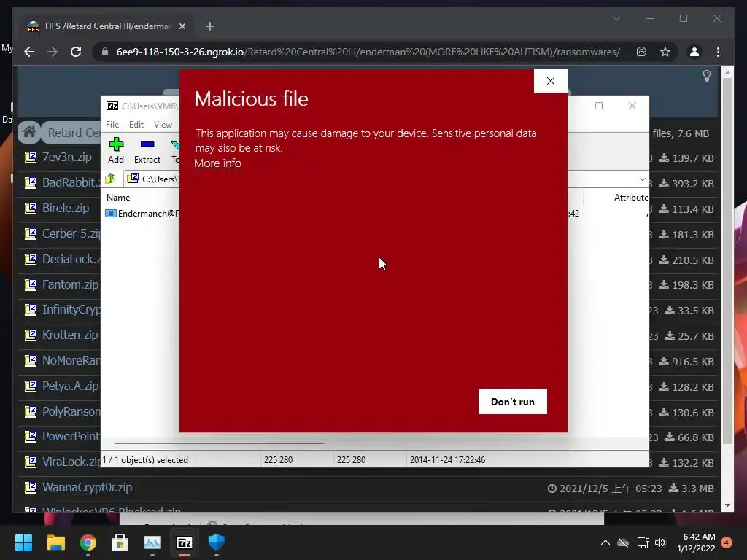Open Fantom.zip file link
This screenshot has width=747, height=560.
click(x=71, y=284)
